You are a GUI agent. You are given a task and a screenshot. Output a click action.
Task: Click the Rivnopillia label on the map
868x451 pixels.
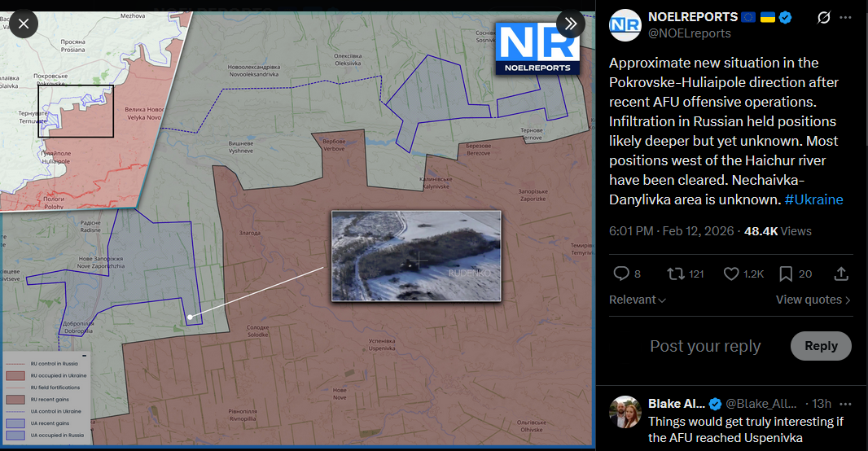point(243,415)
